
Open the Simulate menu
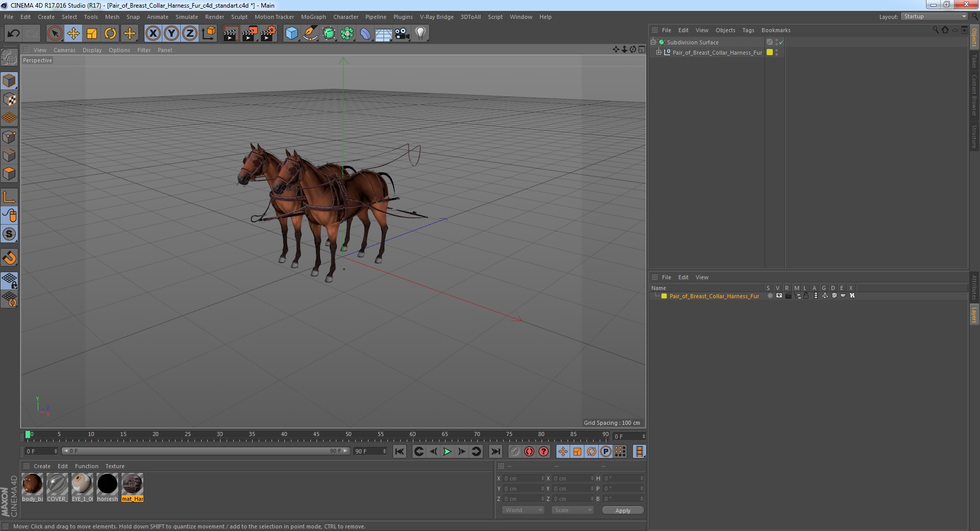pyautogui.click(x=187, y=17)
